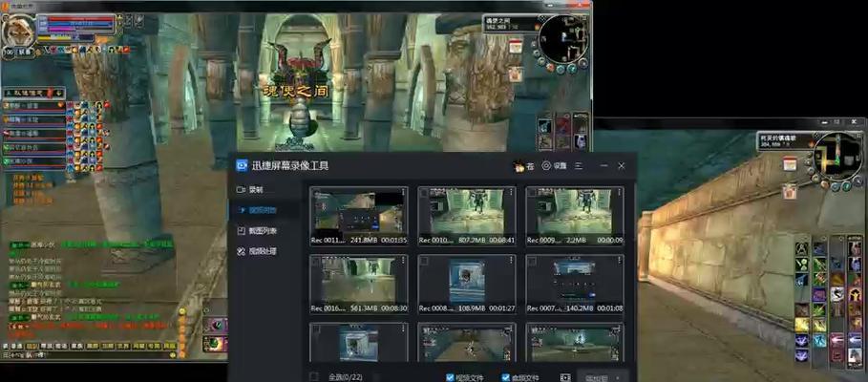Click the 807.2MB file size text

coord(471,241)
